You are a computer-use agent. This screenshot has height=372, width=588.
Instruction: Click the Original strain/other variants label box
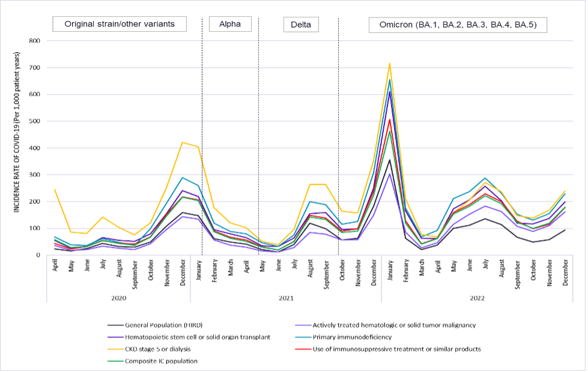[x=120, y=24]
